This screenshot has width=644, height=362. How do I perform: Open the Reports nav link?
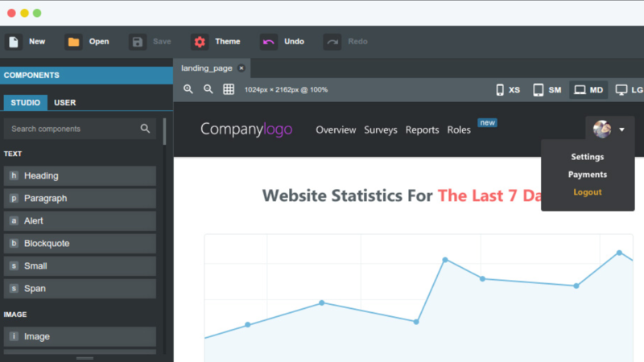click(x=422, y=130)
